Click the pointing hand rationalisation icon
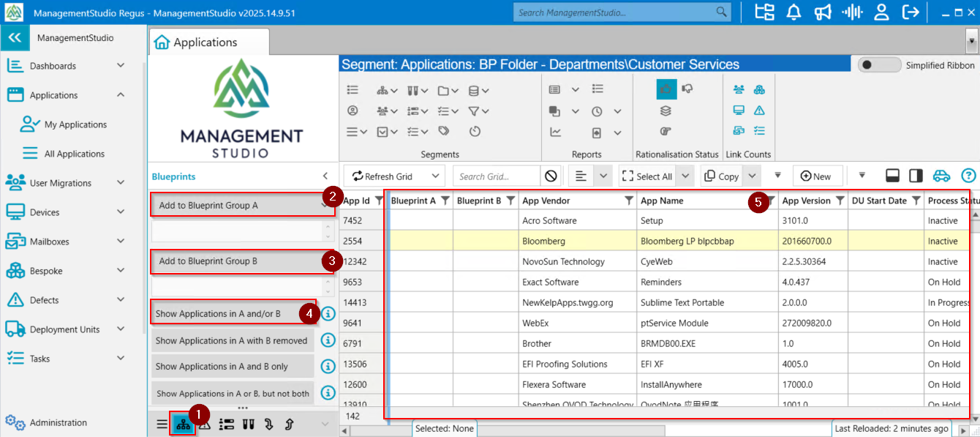Screen dimensions: 980x437 tap(666, 132)
